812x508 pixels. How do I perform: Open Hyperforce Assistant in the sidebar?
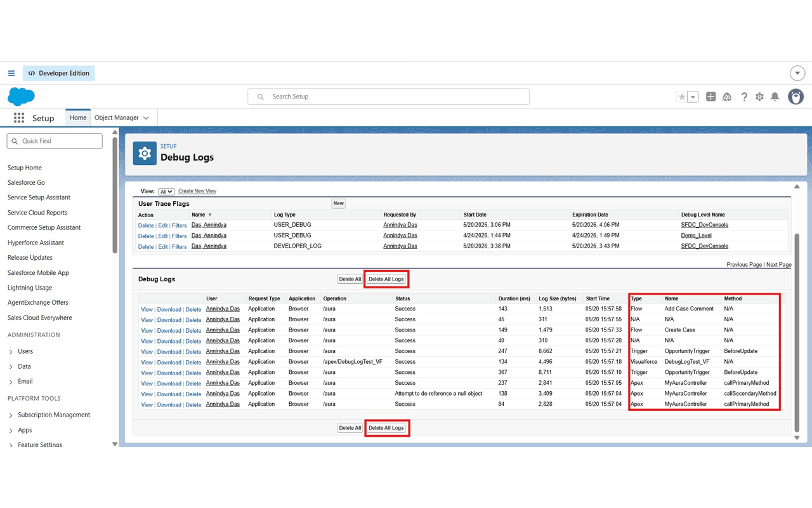(36, 243)
